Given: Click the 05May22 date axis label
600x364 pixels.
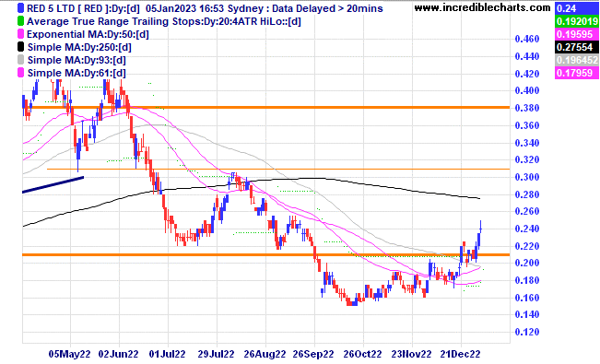Looking at the screenshot, I should (70, 354).
